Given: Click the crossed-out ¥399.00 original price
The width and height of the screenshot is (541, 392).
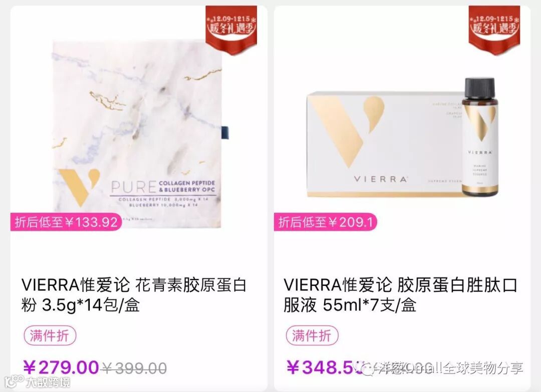Looking at the screenshot, I should click(134, 368).
